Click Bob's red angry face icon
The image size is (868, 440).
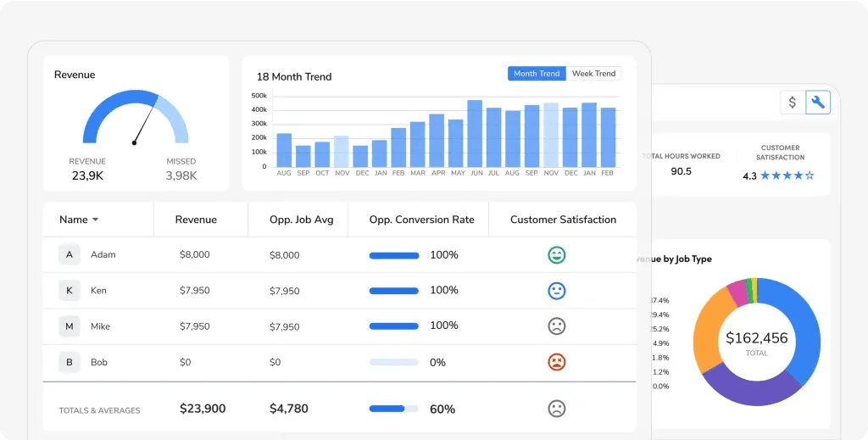556,362
